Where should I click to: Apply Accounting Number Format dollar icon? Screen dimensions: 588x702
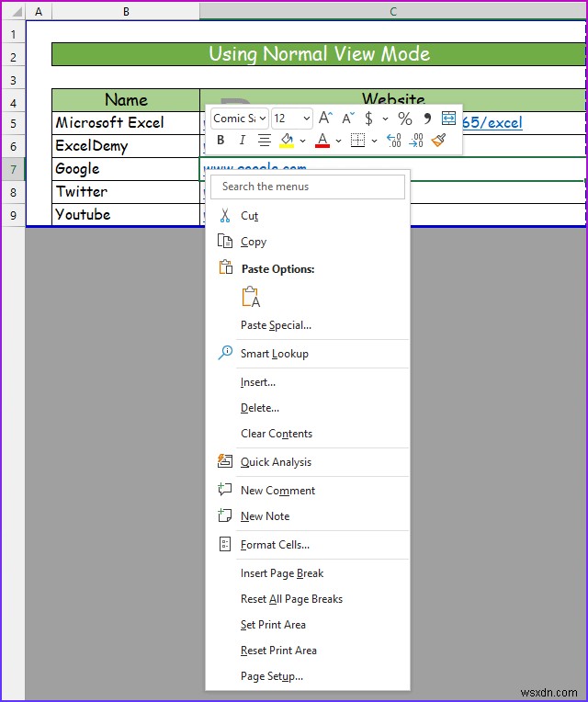coord(368,119)
